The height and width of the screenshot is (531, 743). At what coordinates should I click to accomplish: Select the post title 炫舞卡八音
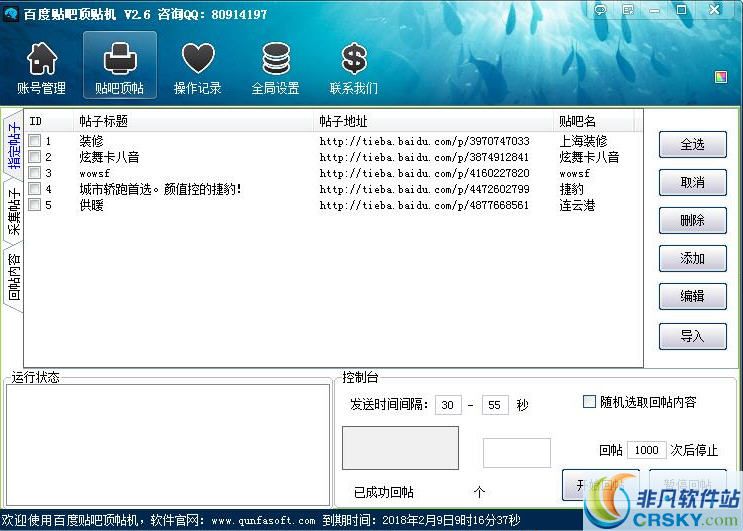(109, 157)
